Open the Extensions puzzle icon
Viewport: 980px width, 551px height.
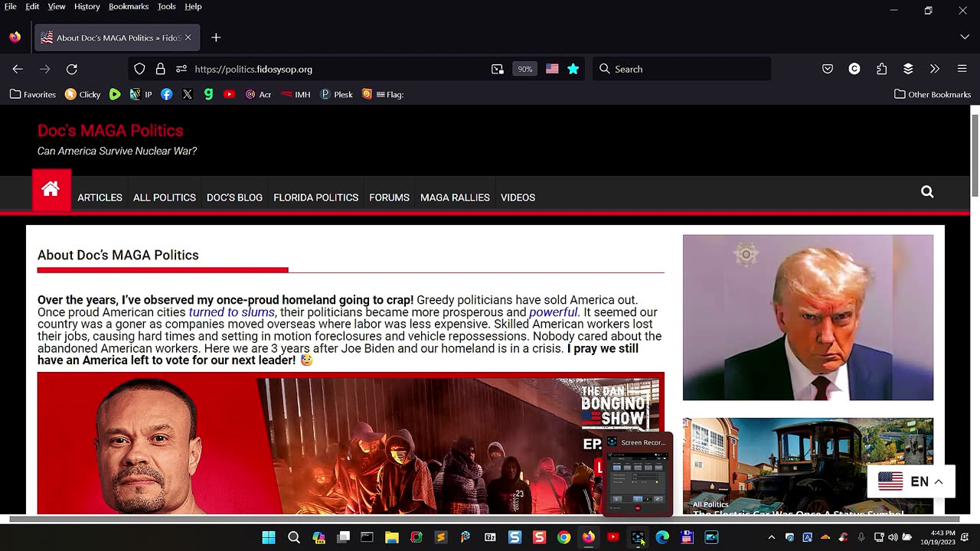pyautogui.click(x=881, y=69)
